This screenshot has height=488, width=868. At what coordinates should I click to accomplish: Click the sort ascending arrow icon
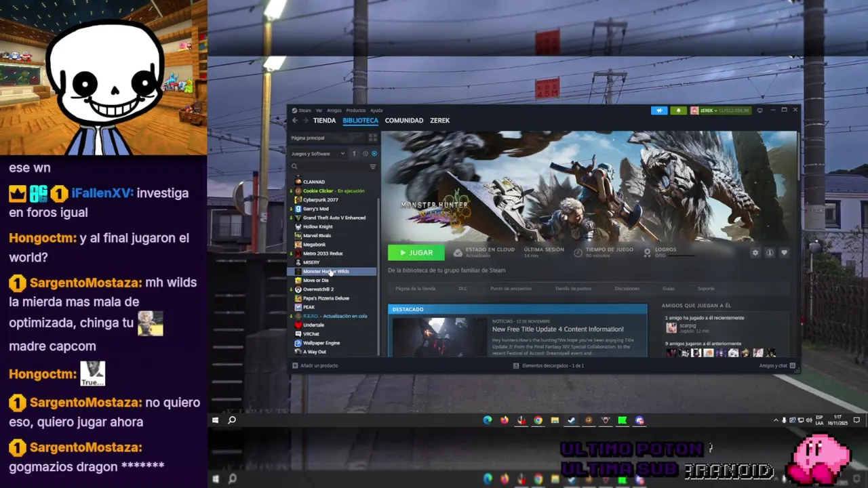click(x=353, y=154)
